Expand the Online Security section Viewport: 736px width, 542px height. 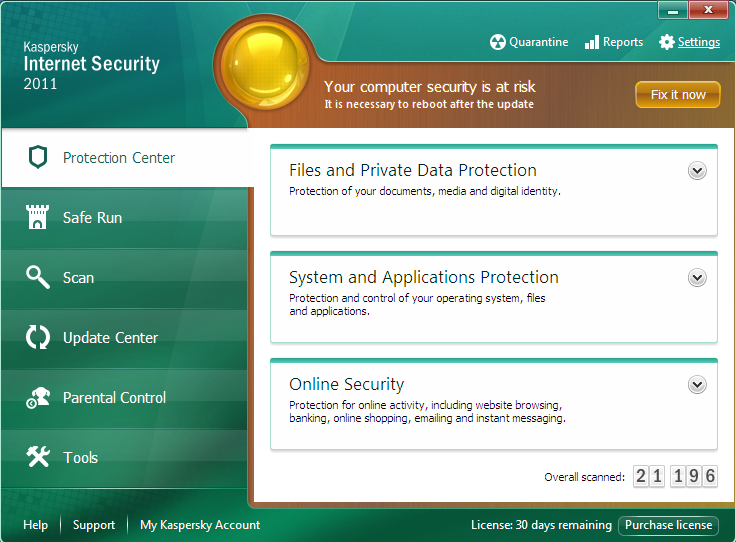coord(697,385)
